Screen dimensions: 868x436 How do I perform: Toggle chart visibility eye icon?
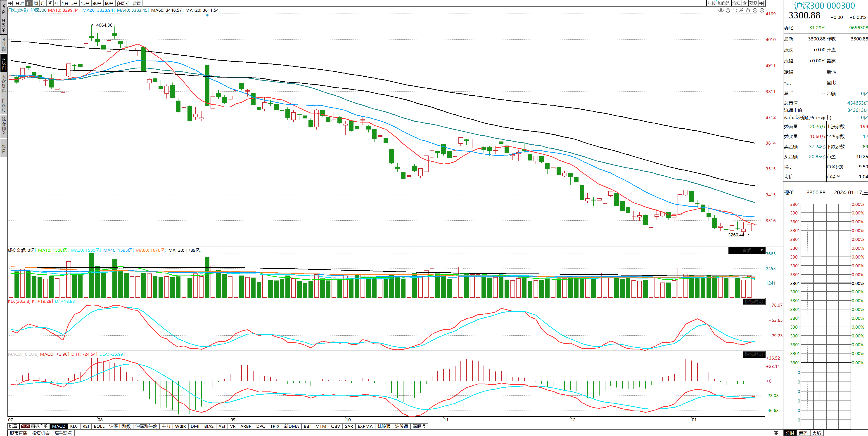[x=721, y=10]
